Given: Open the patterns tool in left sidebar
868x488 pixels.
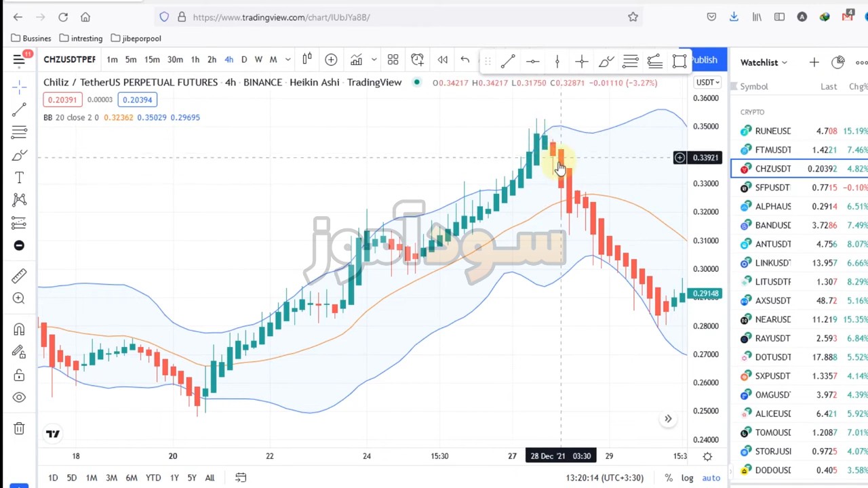Looking at the screenshot, I should tap(19, 200).
